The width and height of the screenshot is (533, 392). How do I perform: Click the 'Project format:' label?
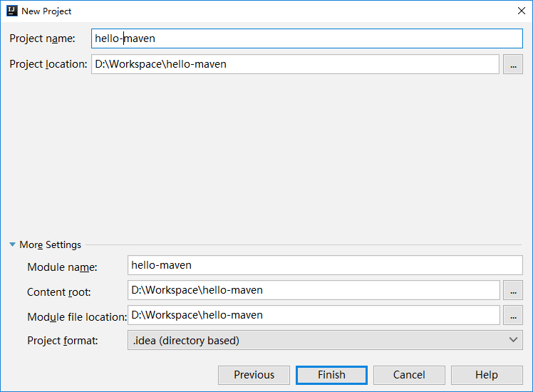pyautogui.click(x=63, y=341)
